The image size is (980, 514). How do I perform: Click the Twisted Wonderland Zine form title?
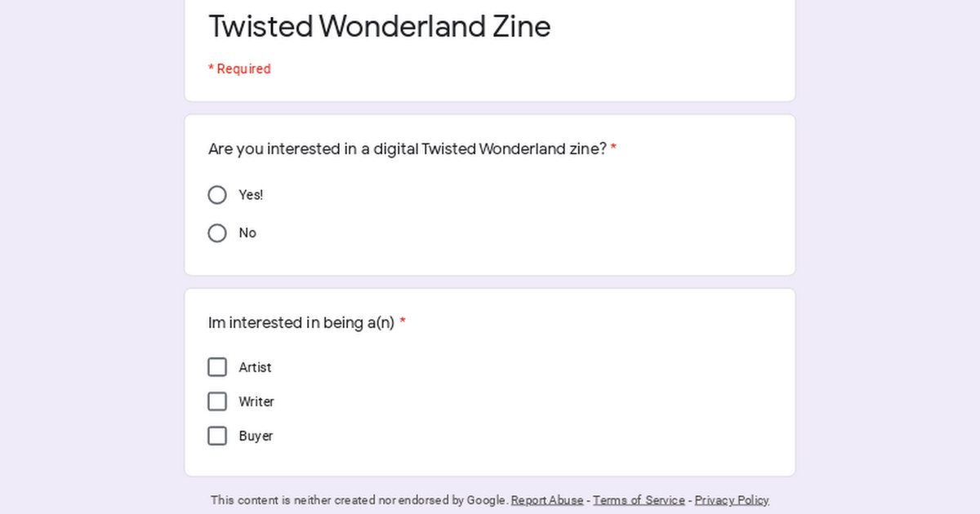380,26
